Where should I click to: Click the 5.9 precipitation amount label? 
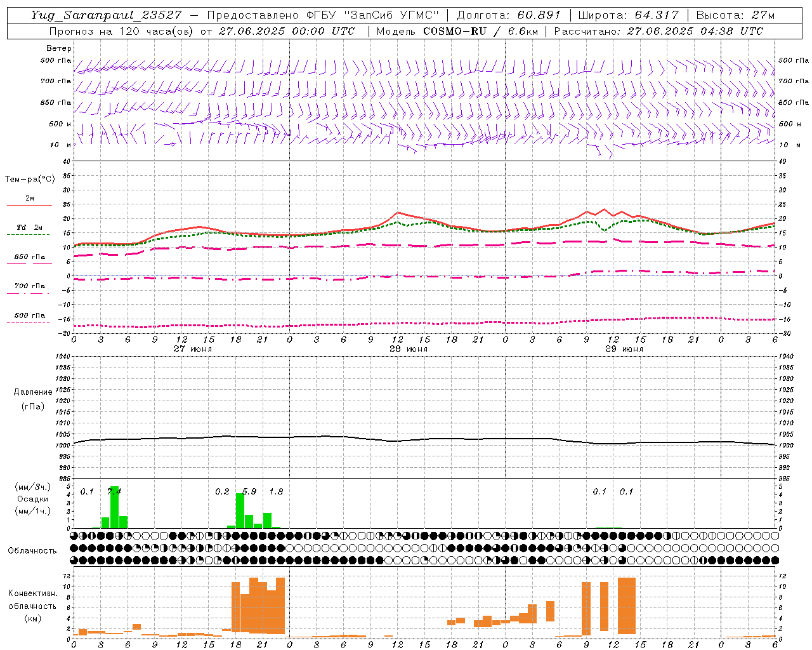point(249,491)
